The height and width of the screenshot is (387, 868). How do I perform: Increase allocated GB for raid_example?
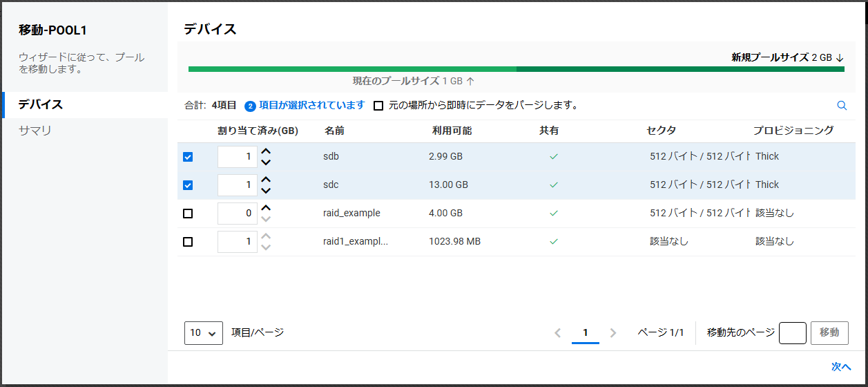pyautogui.click(x=266, y=208)
